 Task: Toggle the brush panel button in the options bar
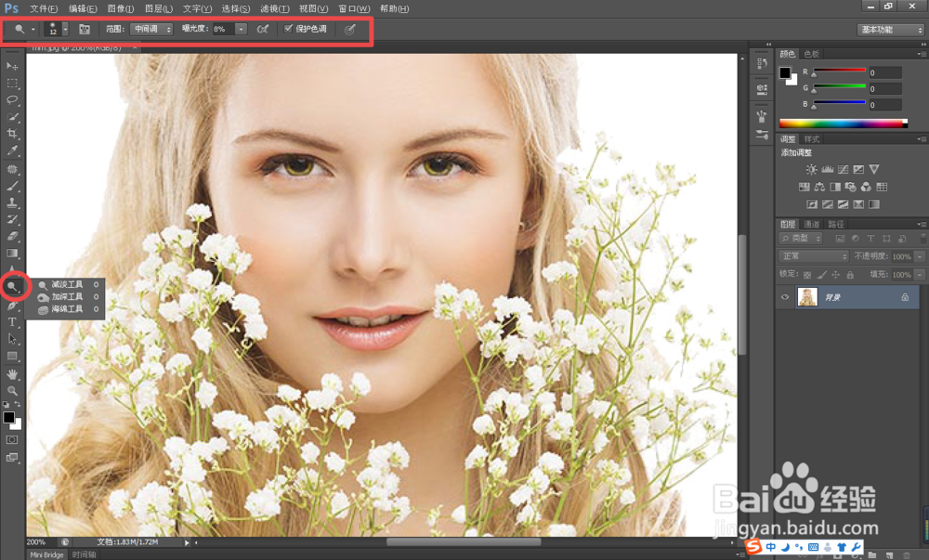(x=85, y=29)
